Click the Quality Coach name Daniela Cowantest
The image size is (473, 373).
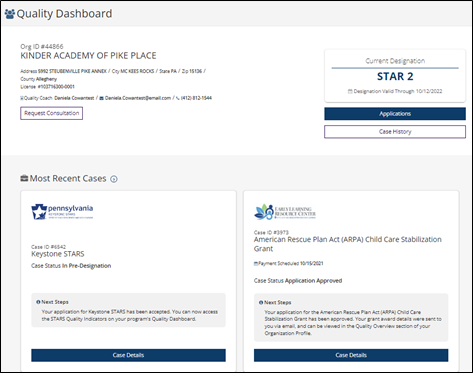click(74, 98)
